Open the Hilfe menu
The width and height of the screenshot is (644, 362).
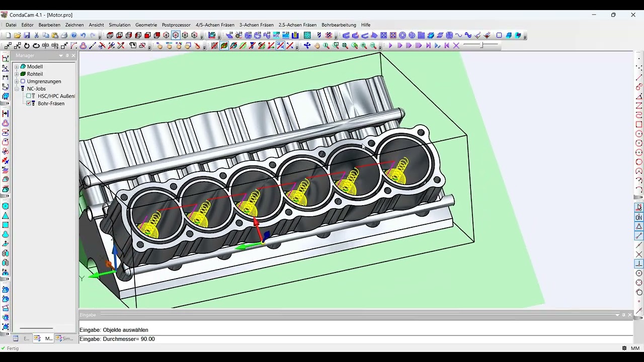click(366, 25)
